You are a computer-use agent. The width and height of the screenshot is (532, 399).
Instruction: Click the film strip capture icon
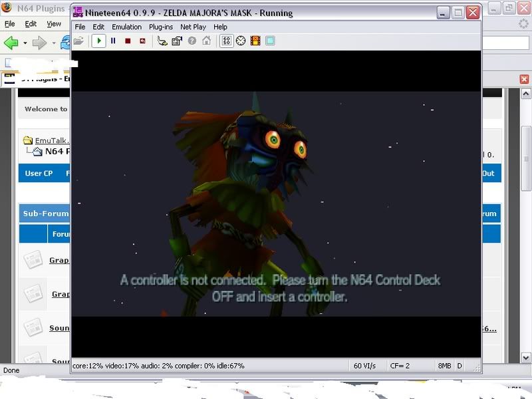pos(255,41)
